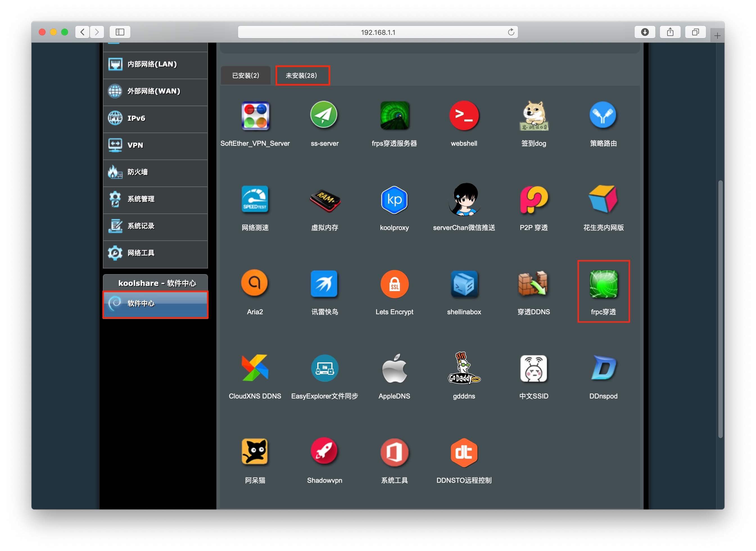Open the shellinabox app icon
The width and height of the screenshot is (756, 551).
coord(464,284)
